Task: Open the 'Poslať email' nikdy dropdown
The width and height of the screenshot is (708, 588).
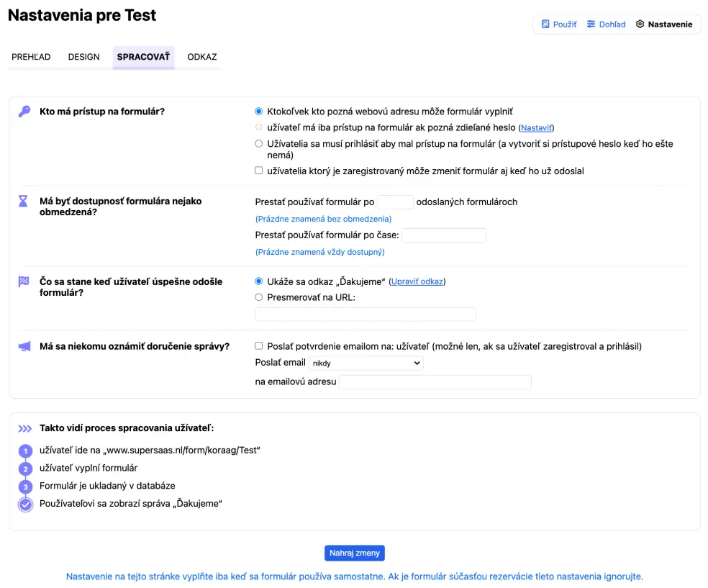Action: tap(366, 363)
